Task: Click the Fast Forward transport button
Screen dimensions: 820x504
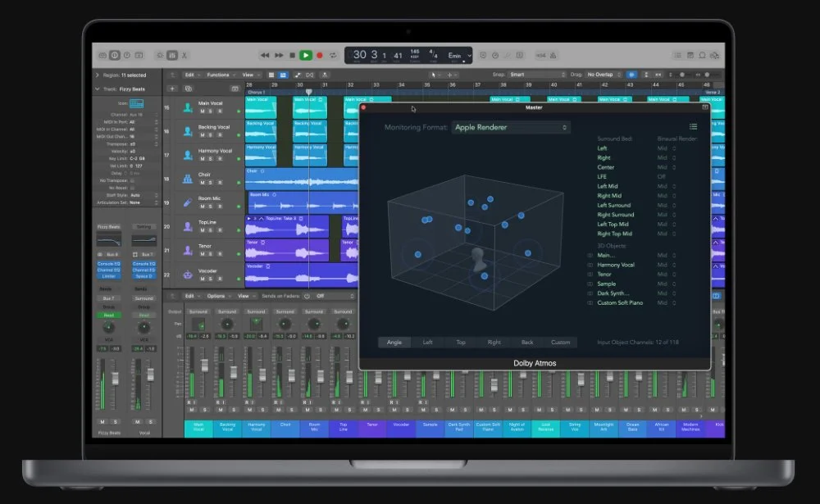Action: click(280, 55)
